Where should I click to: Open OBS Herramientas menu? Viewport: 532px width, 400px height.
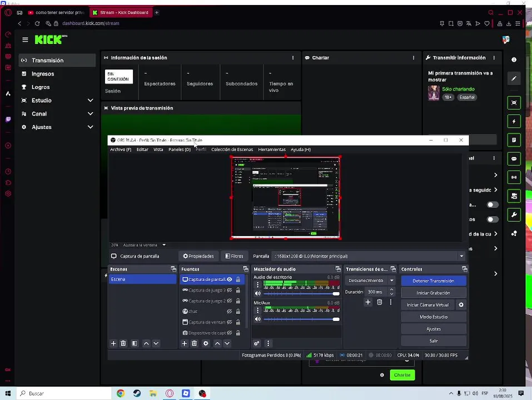272,149
